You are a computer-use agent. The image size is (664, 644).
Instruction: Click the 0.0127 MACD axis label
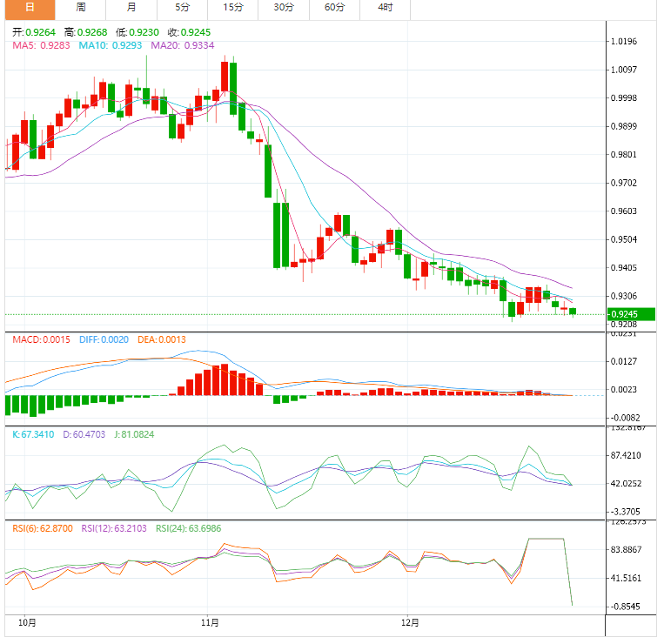[623, 361]
